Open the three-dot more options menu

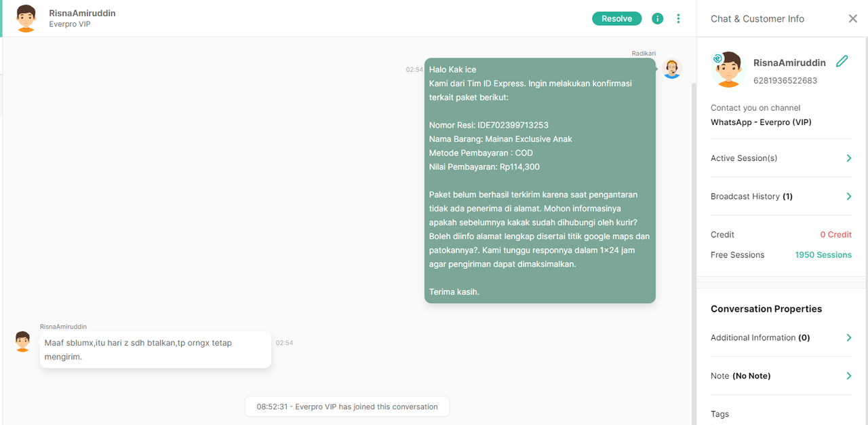click(x=678, y=19)
